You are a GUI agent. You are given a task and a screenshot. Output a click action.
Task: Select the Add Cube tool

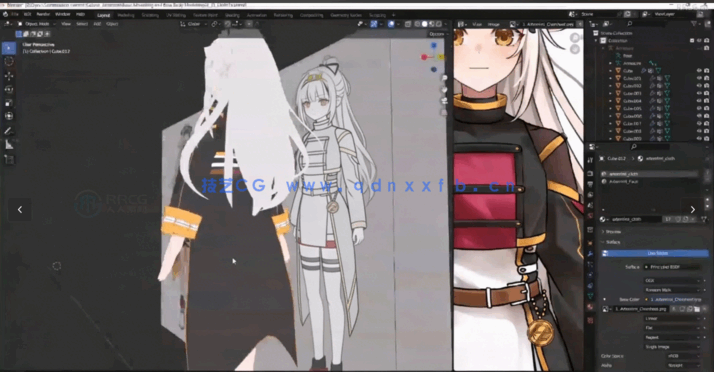[x=9, y=159]
